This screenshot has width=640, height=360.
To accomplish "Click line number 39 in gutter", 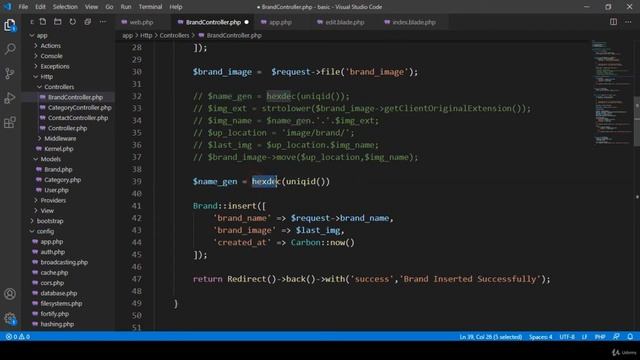I will [x=137, y=182].
